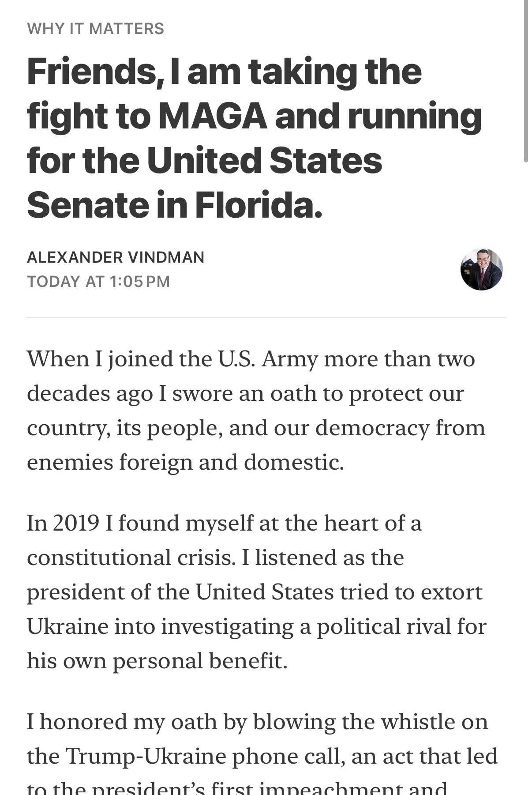The height and width of the screenshot is (795, 532).
Task: Click the headline word "Friends,"
Action: (92, 72)
